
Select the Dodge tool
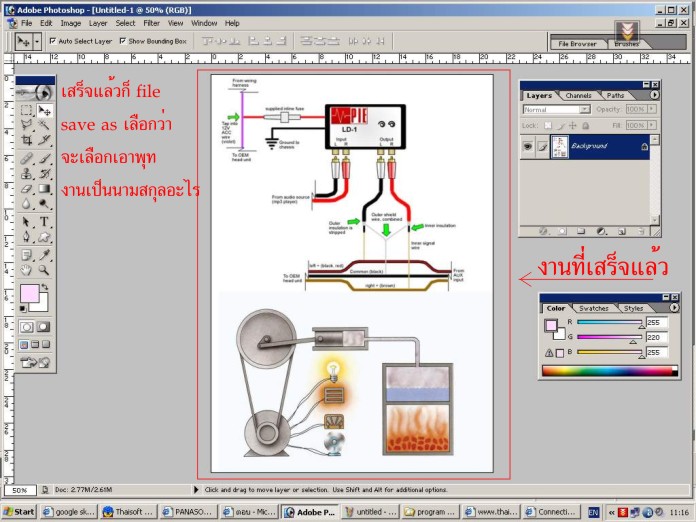pos(44,204)
